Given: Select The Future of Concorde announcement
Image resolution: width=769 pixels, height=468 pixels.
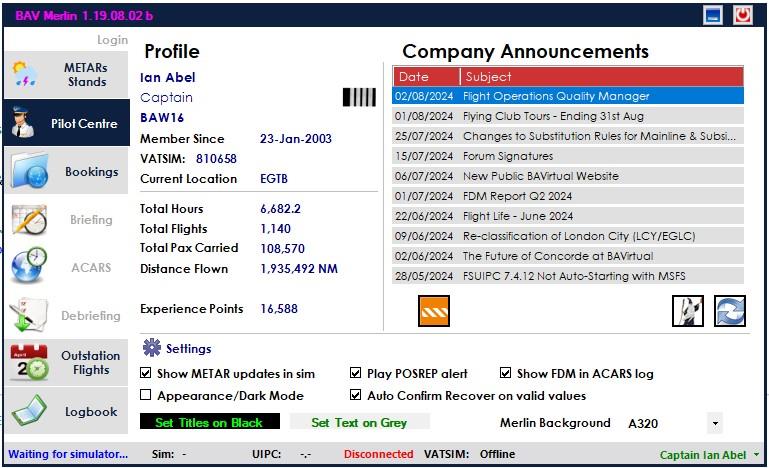Looking at the screenshot, I should (568, 256).
